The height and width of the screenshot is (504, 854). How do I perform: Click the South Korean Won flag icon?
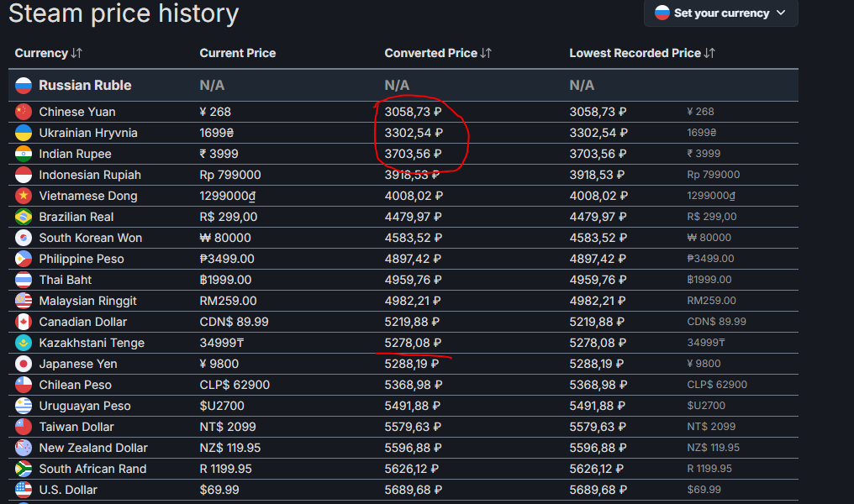(24, 238)
